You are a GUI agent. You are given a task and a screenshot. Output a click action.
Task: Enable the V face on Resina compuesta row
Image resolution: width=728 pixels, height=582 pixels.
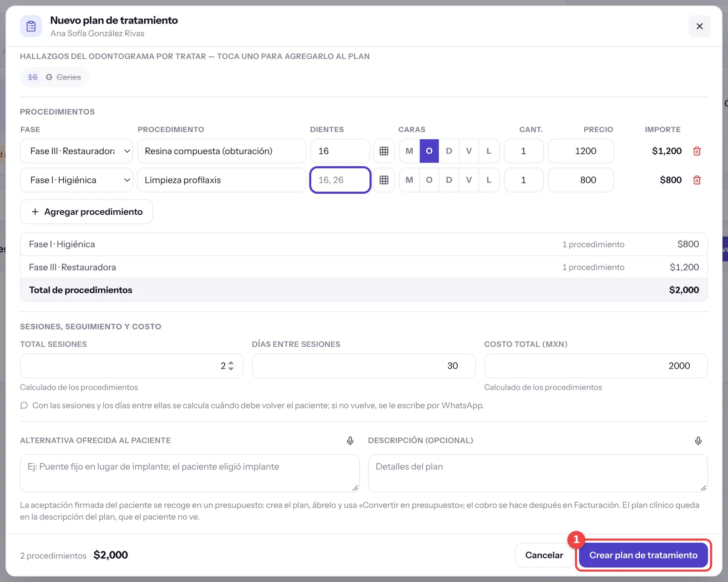click(469, 151)
